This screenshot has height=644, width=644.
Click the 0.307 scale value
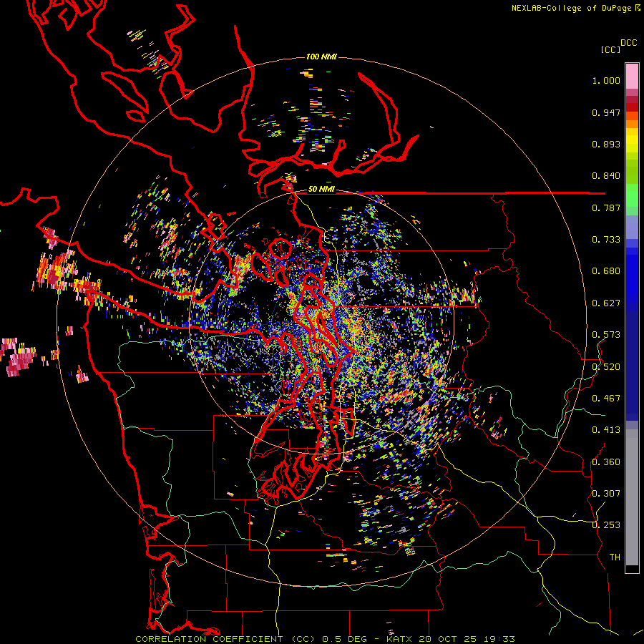[x=606, y=494]
